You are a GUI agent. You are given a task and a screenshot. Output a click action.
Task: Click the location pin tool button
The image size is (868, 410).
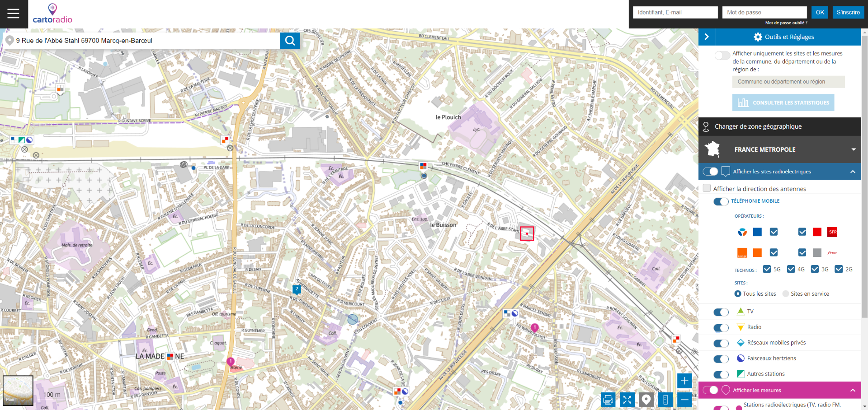[646, 400]
